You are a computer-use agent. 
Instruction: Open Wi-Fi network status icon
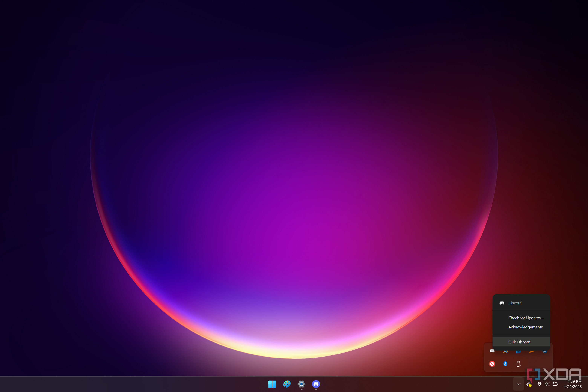point(539,384)
